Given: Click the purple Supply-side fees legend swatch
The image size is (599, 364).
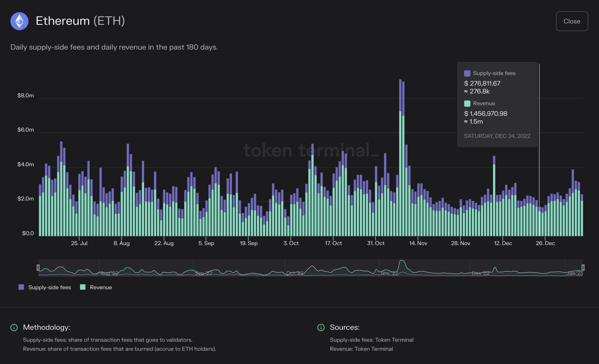Looking at the screenshot, I should pyautogui.click(x=21, y=287).
